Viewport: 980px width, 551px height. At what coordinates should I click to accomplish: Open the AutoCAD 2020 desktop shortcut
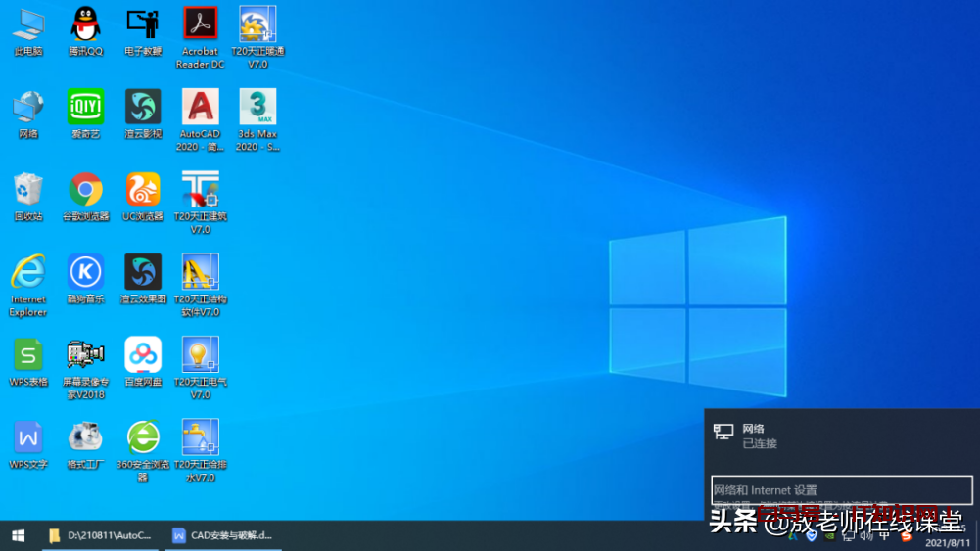click(x=200, y=108)
